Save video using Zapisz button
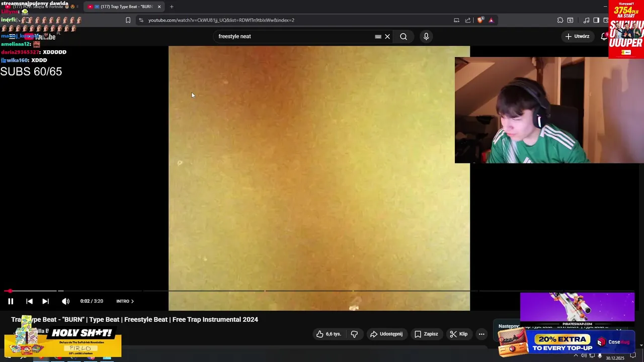Screen dimensions: 644x362 (x=426, y=334)
